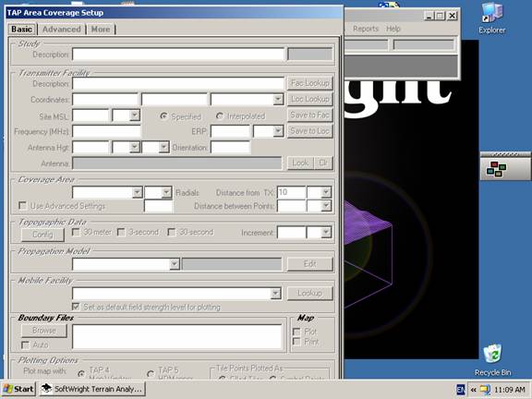The width and height of the screenshot is (532, 399).
Task: Open coordinates datum dropdown
Action: (278, 100)
